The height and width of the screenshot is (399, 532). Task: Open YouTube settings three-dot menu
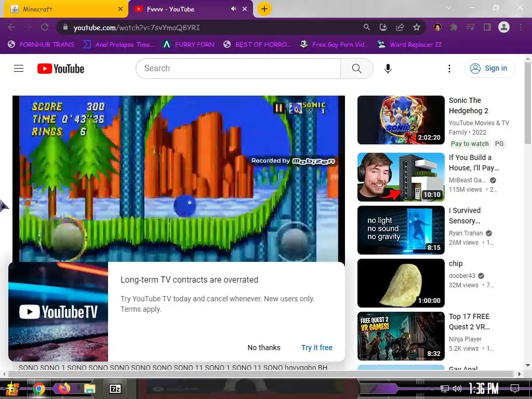(449, 69)
